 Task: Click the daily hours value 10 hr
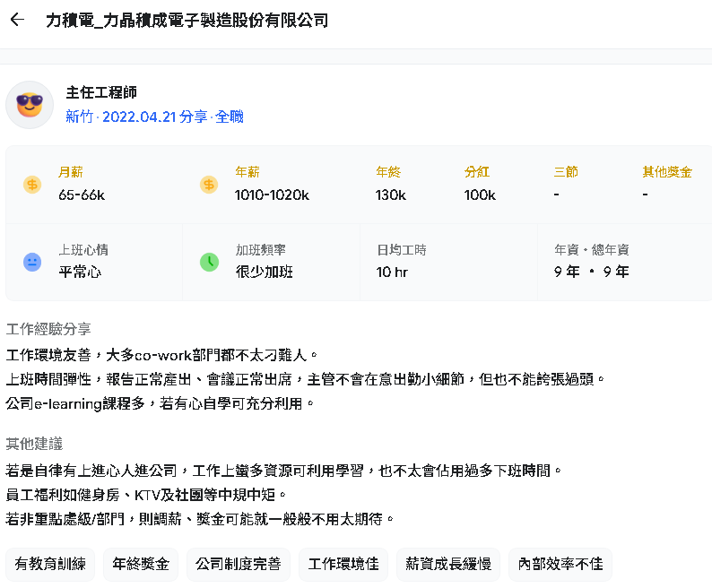pyautogui.click(x=392, y=272)
